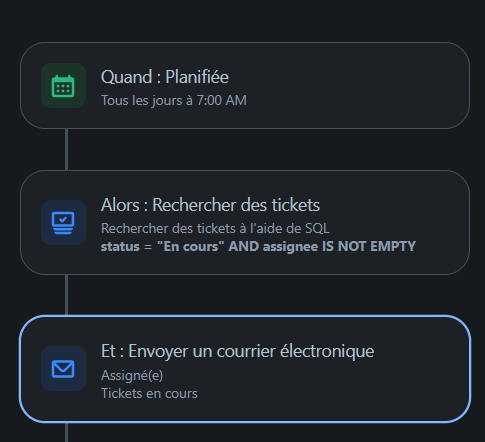Select the 'Assigné(e)' recipient line

pos(132,375)
